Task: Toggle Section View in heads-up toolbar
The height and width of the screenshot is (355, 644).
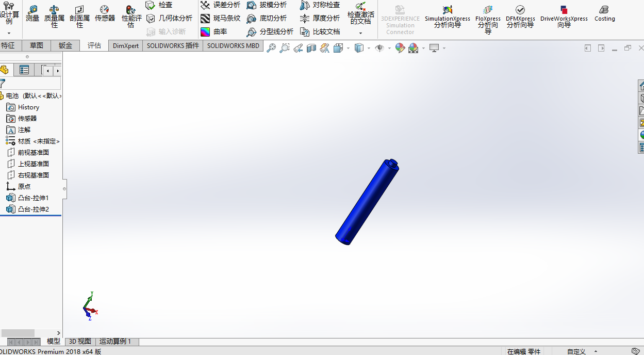Action: pos(311,48)
